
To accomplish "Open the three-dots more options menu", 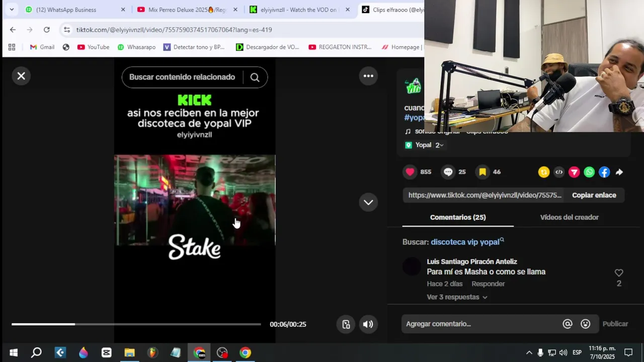I will (368, 76).
